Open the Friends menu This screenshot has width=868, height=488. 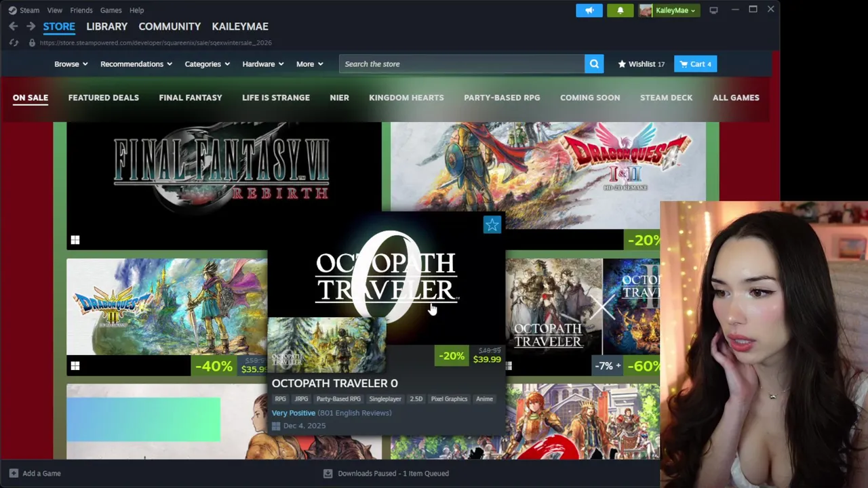[81, 10]
